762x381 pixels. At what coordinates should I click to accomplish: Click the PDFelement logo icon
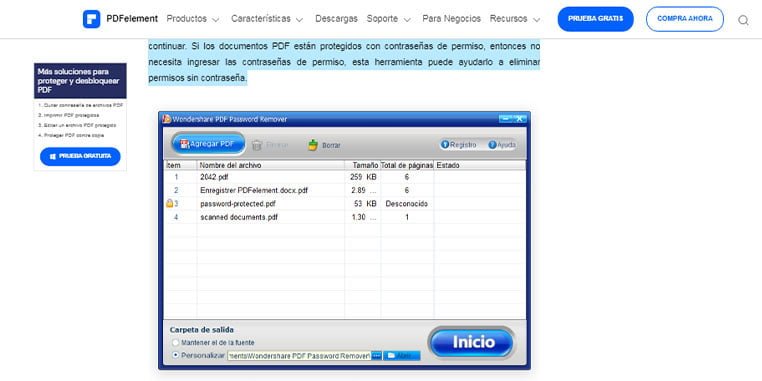[x=91, y=19]
